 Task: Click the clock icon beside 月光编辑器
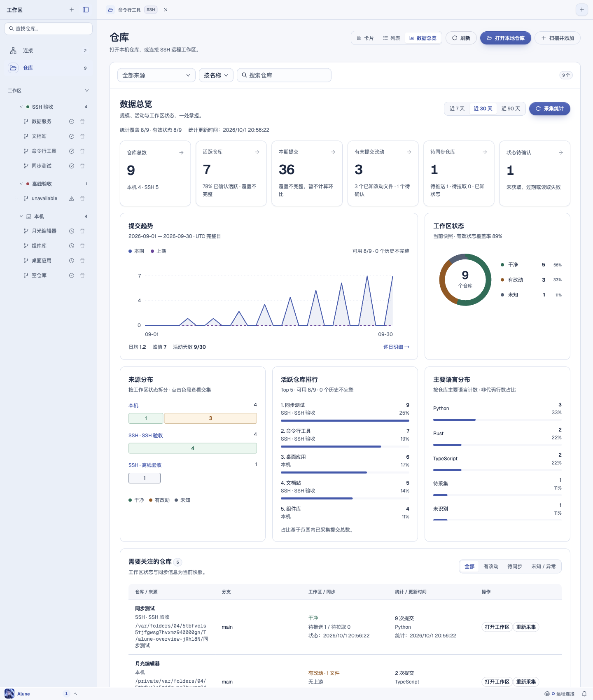point(72,231)
